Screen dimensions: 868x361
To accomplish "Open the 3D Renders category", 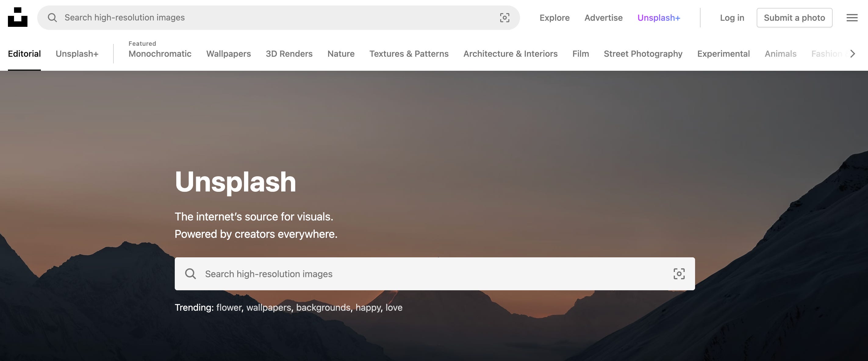I will coord(289,54).
